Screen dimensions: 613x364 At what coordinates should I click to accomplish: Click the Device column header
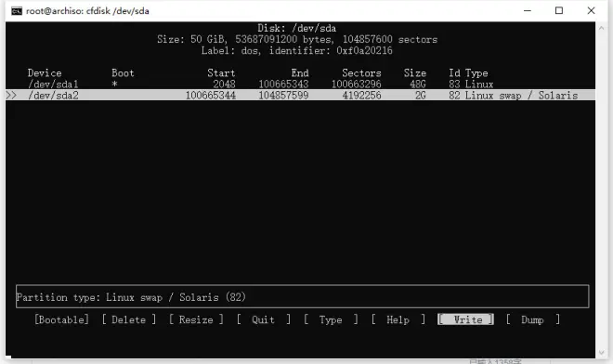click(45, 73)
